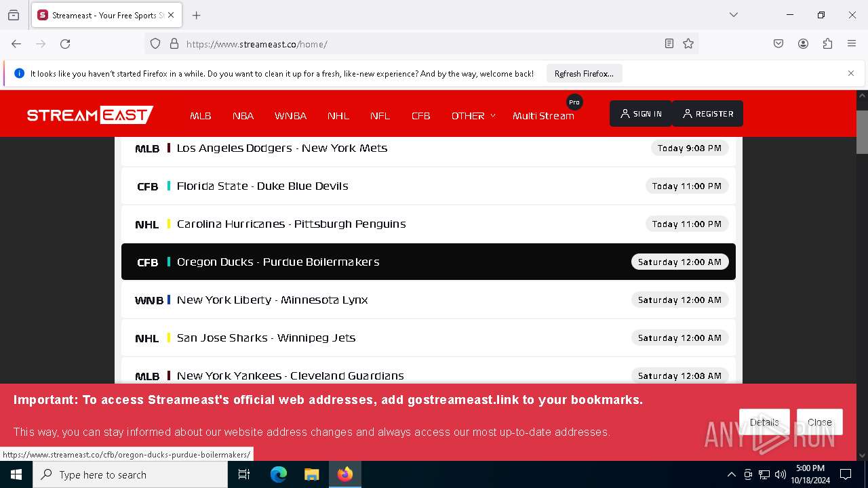Open a new browser tab
The height and width of the screenshot is (488, 868).
click(196, 15)
